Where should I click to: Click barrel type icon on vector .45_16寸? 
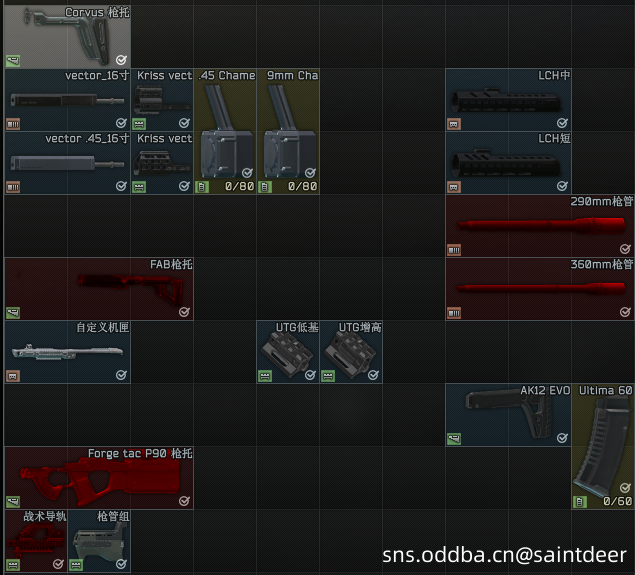click(13, 187)
